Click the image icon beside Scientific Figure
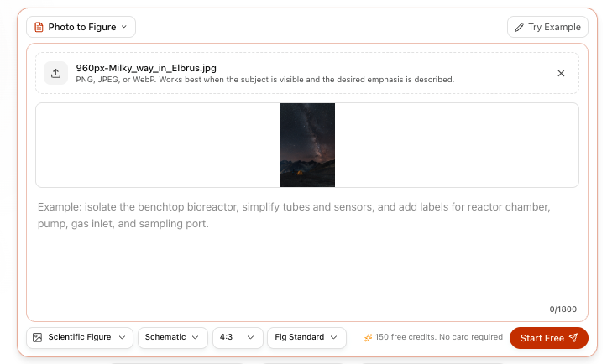607x364 pixels. pos(38,337)
